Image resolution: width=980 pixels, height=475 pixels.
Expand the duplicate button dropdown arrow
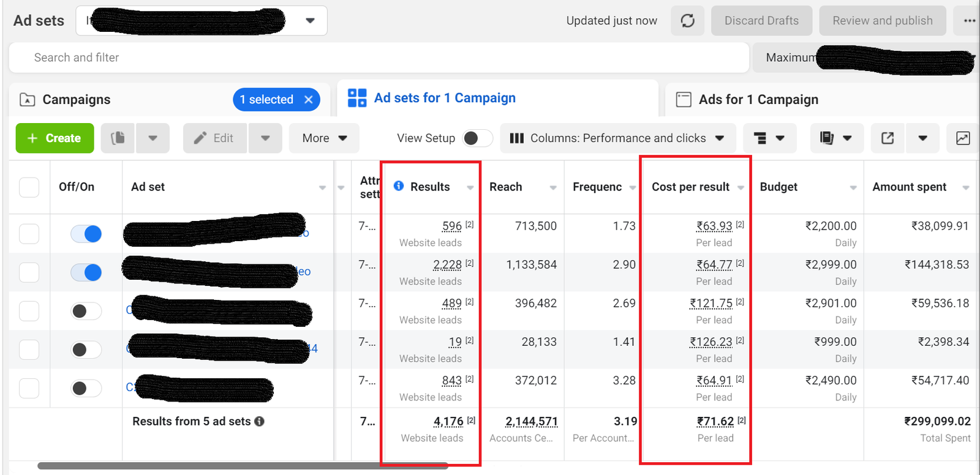(153, 138)
